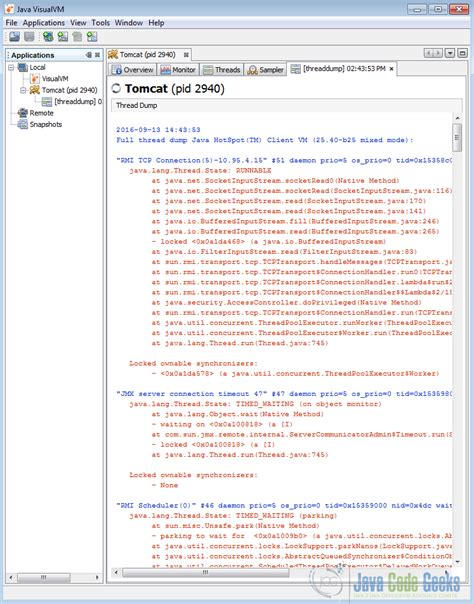Click the "- None" synchronizers line
This screenshot has width=474, height=604.
[165, 485]
